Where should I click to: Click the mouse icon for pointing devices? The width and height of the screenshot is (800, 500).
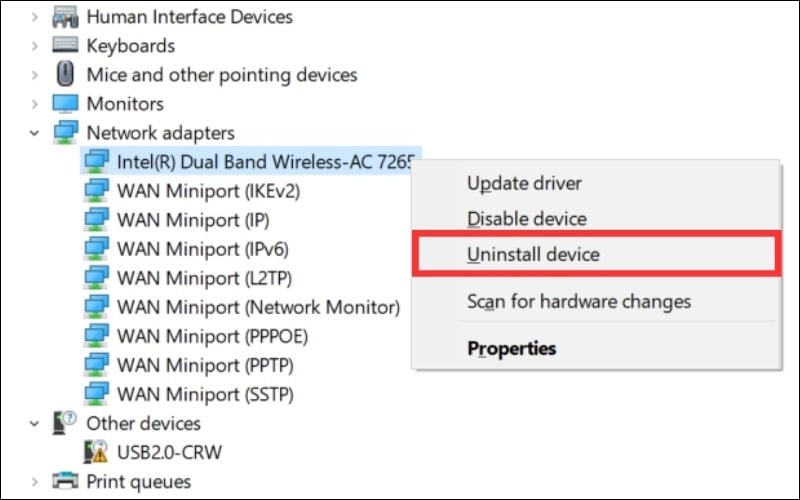(65, 74)
